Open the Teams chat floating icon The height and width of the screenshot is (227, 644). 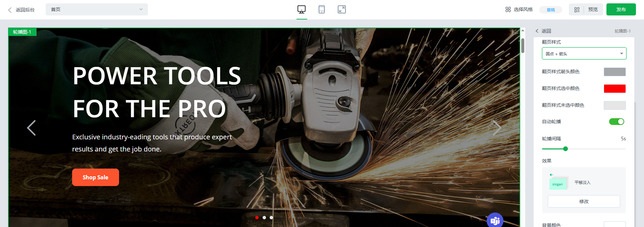coord(495,220)
